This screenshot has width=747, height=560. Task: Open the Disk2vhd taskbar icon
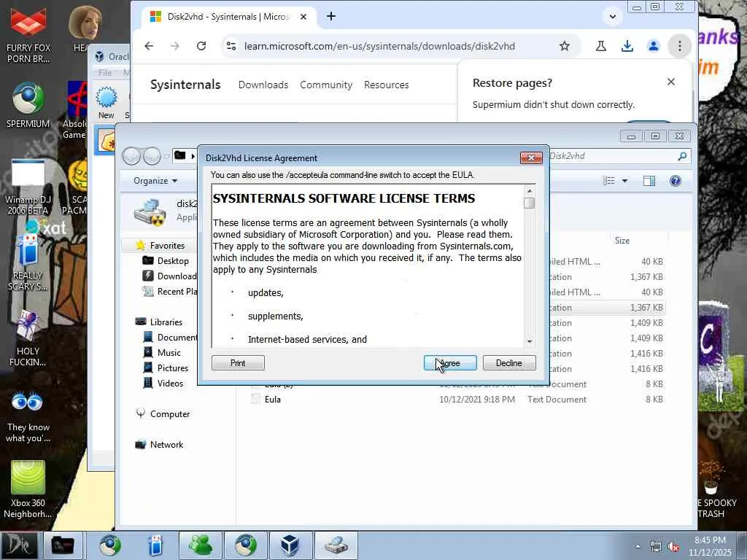pyautogui.click(x=336, y=545)
